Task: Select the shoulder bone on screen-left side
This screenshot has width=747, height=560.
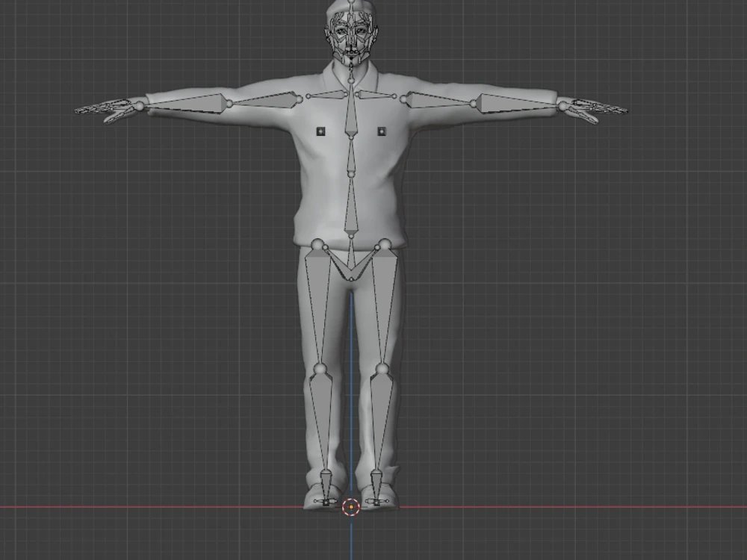Action: 328,94
